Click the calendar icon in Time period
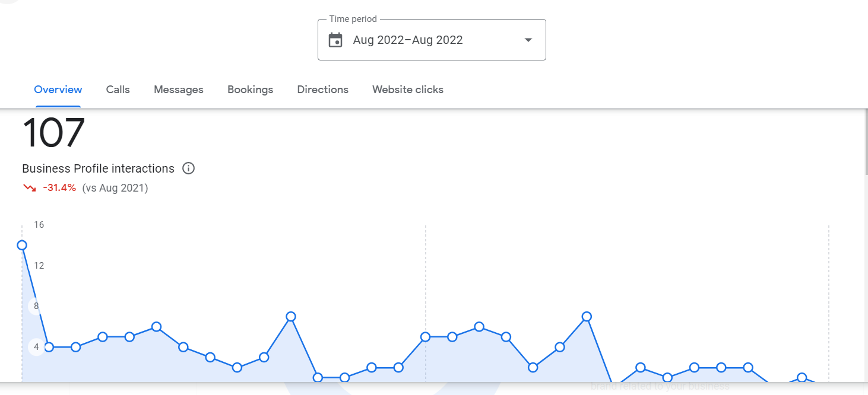Image resolution: width=868 pixels, height=395 pixels. [x=335, y=40]
